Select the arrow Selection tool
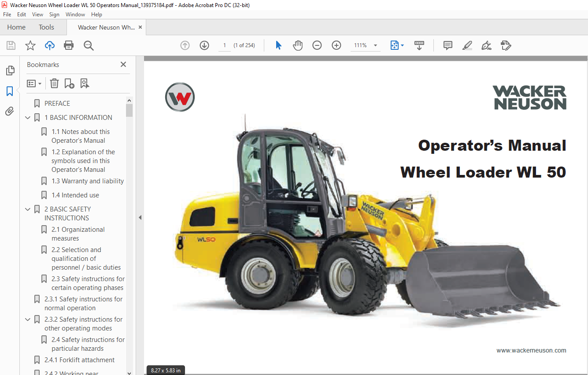The width and height of the screenshot is (588, 375). 278,45
